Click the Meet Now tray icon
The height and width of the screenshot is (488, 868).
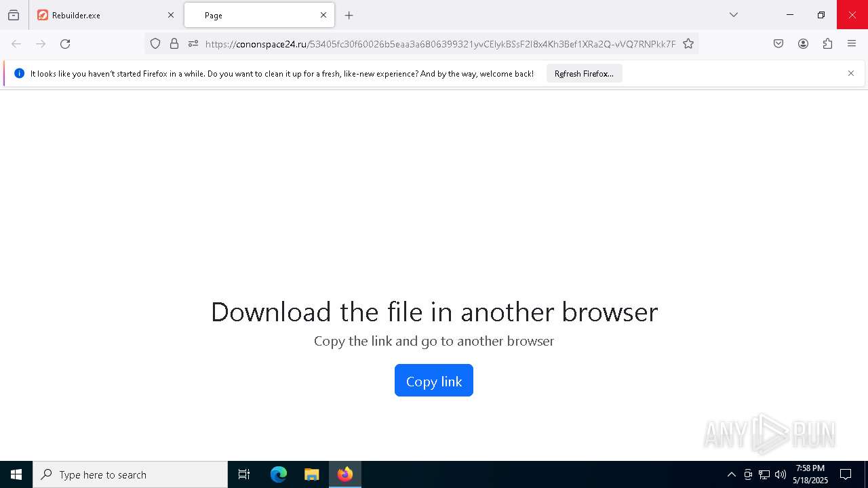(x=747, y=474)
